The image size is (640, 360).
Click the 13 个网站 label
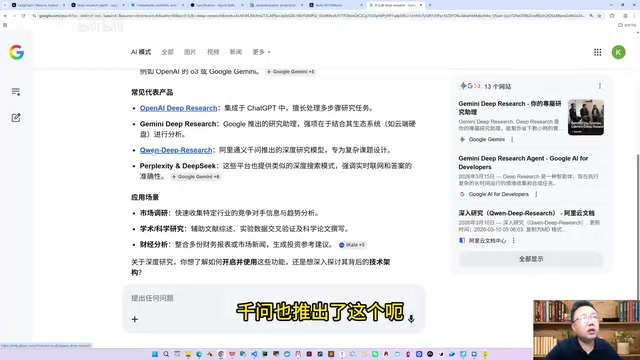[x=497, y=87]
